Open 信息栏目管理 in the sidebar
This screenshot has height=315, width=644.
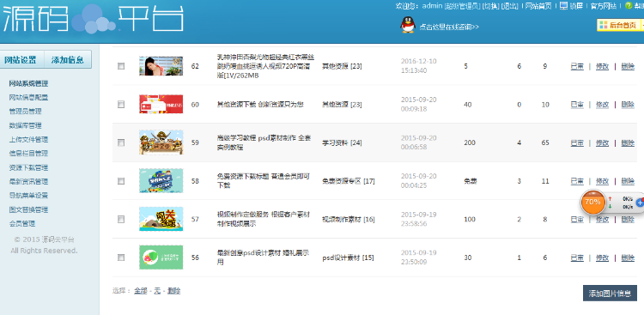point(28,153)
